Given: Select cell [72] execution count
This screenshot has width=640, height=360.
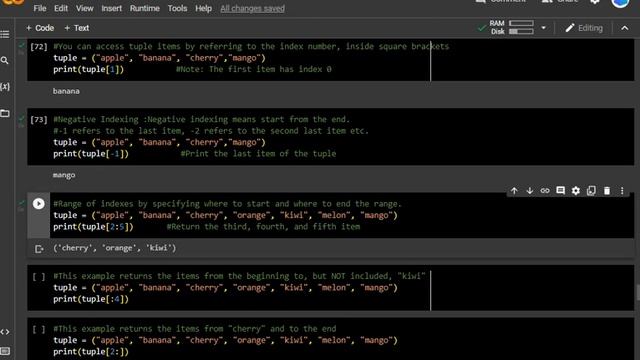Looking at the screenshot, I should click(x=39, y=47).
